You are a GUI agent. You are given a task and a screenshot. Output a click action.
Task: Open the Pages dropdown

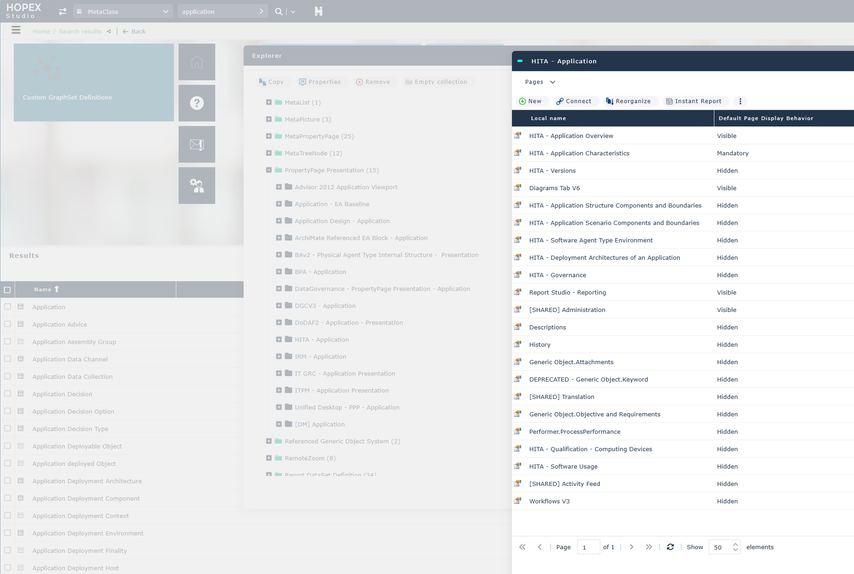[540, 82]
